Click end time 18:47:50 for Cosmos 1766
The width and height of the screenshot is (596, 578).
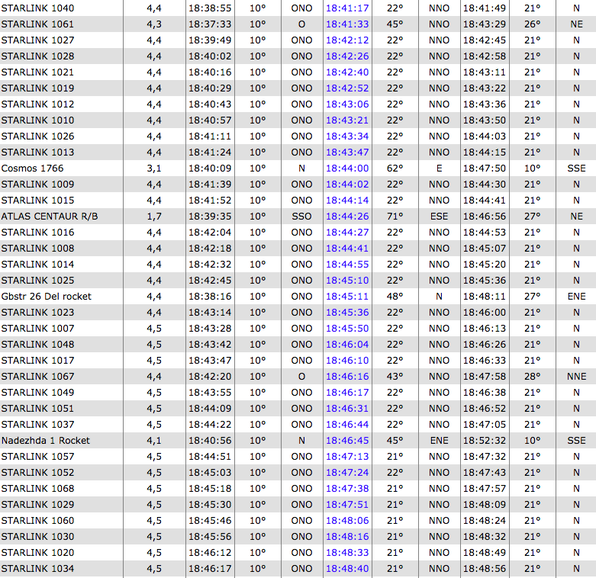pyautogui.click(x=484, y=168)
